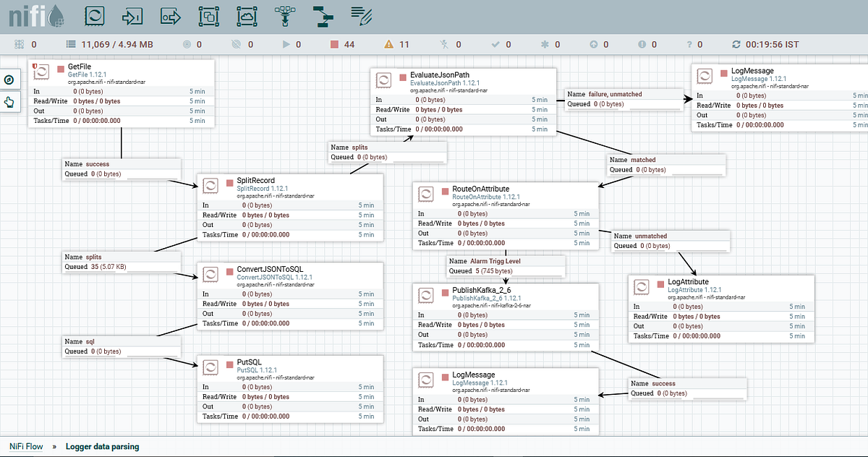Select the ConvertJSONToSQL processor title

click(270, 269)
